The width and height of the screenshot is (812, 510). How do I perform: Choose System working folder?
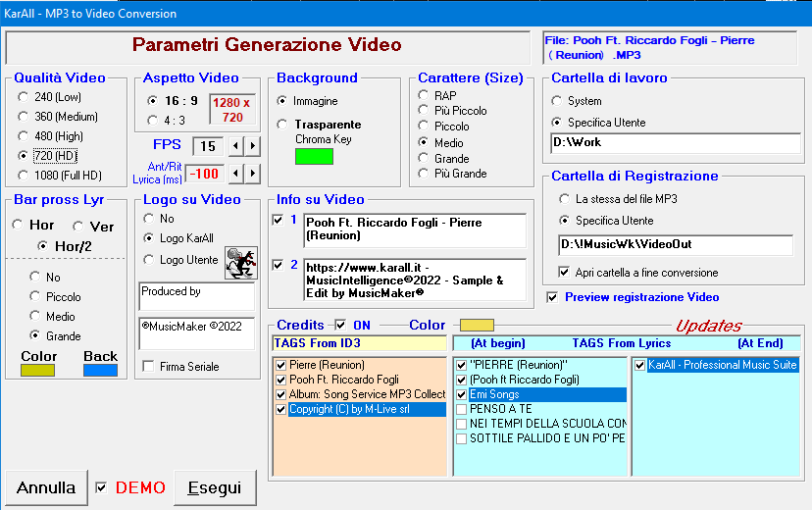click(557, 100)
